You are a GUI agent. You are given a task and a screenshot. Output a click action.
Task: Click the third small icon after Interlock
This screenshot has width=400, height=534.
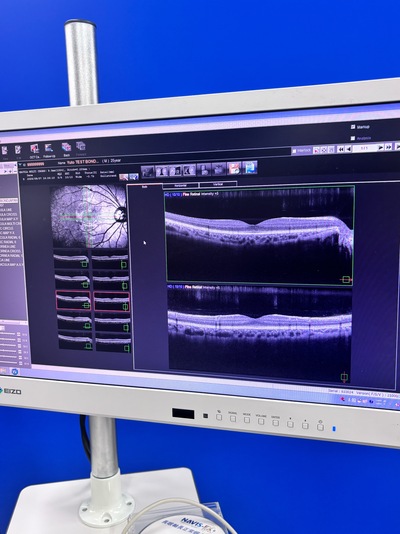tap(331, 149)
